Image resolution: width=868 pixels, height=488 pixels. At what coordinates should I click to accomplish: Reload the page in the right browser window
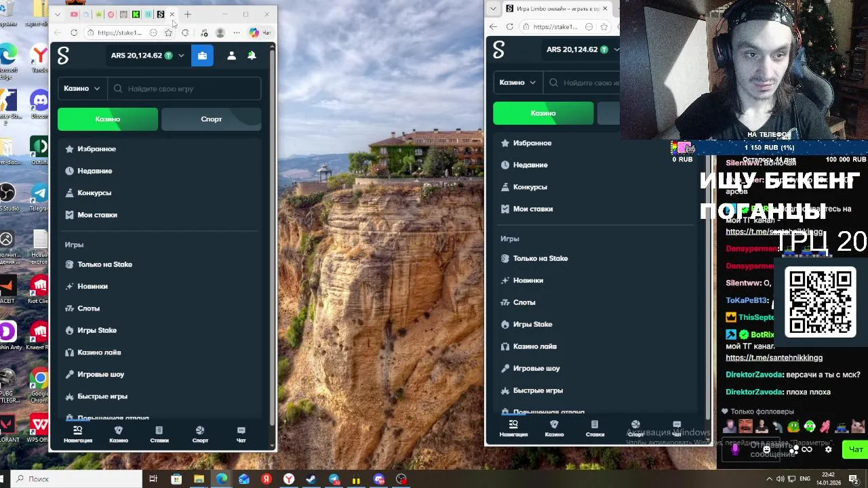point(509,26)
